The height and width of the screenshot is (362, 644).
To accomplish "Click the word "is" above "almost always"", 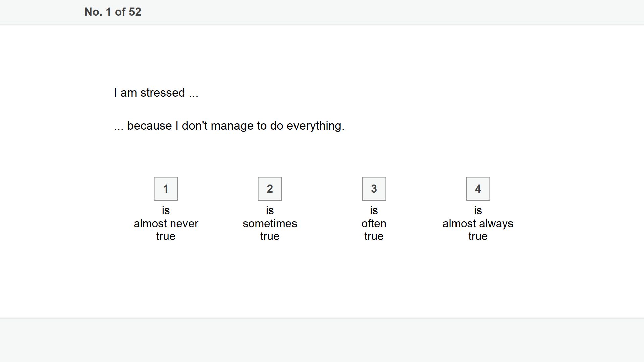I will point(478,210).
